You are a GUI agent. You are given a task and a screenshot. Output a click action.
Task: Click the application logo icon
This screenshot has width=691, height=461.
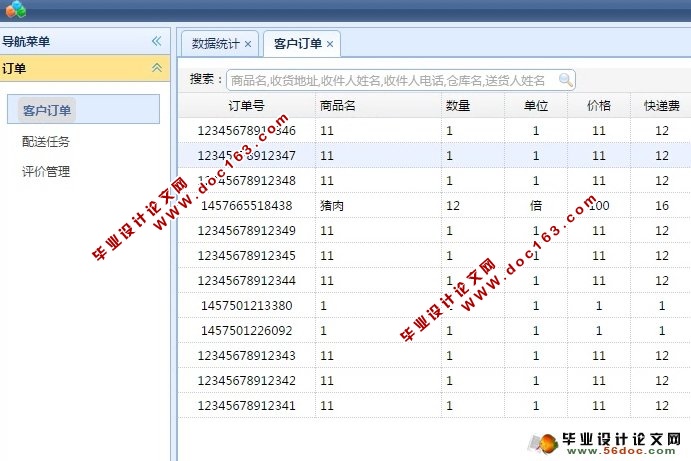(x=16, y=9)
